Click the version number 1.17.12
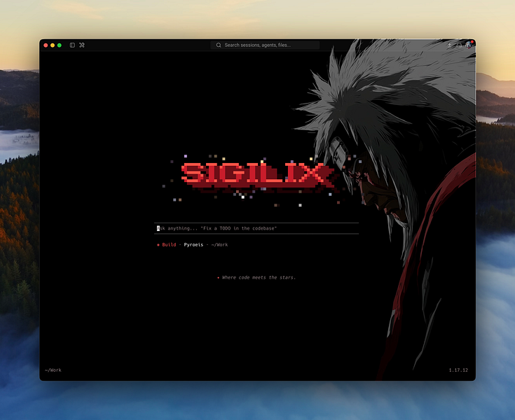The width and height of the screenshot is (515, 420). pos(458,370)
